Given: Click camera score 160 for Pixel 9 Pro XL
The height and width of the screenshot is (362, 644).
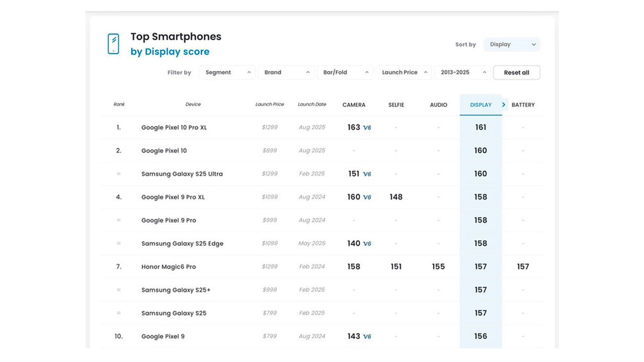Looking at the screenshot, I should 354,197.
